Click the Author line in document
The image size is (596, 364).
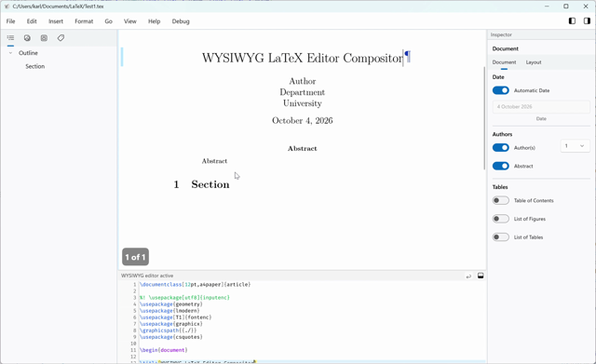pyautogui.click(x=302, y=81)
